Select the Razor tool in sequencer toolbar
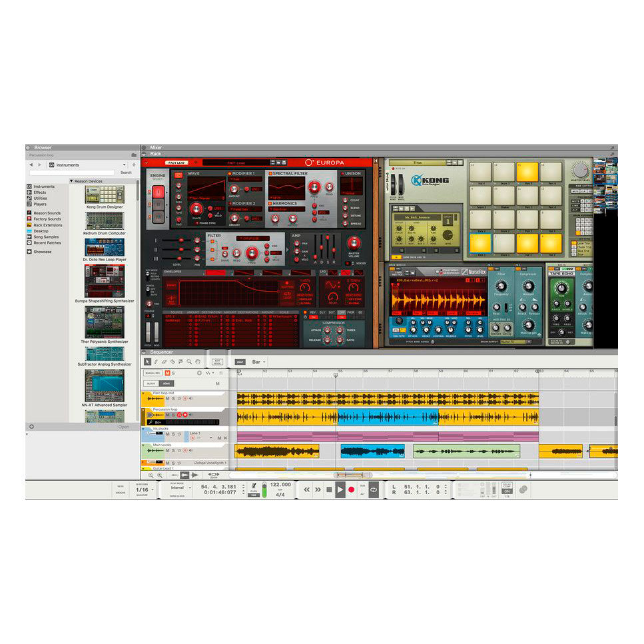Viewport: 644px width, 644px height. tap(172, 362)
